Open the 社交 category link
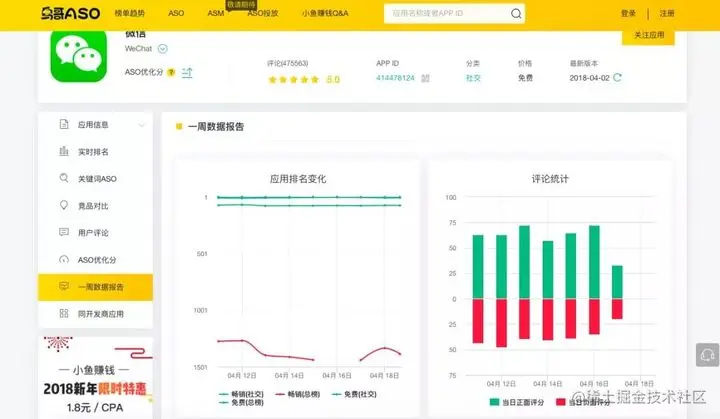 pyautogui.click(x=473, y=78)
